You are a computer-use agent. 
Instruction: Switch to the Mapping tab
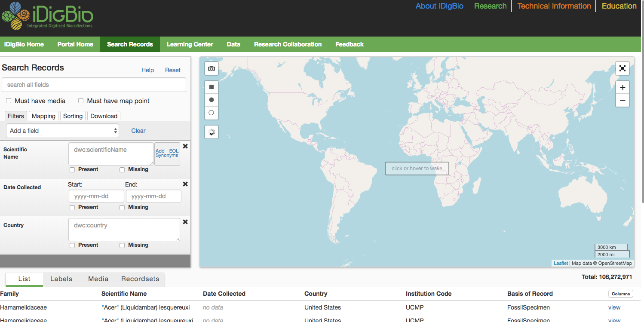point(43,116)
